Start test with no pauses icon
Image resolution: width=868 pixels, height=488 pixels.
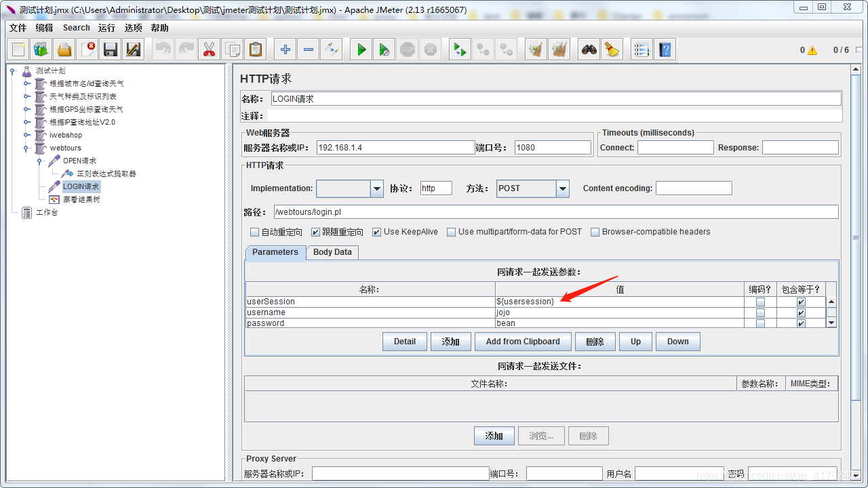pyautogui.click(x=384, y=49)
